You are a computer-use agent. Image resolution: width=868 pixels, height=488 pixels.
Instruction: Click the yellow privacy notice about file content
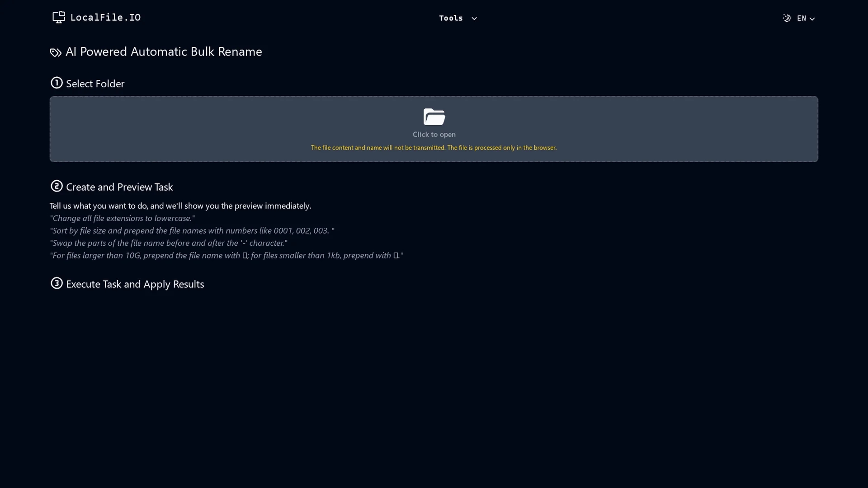434,148
